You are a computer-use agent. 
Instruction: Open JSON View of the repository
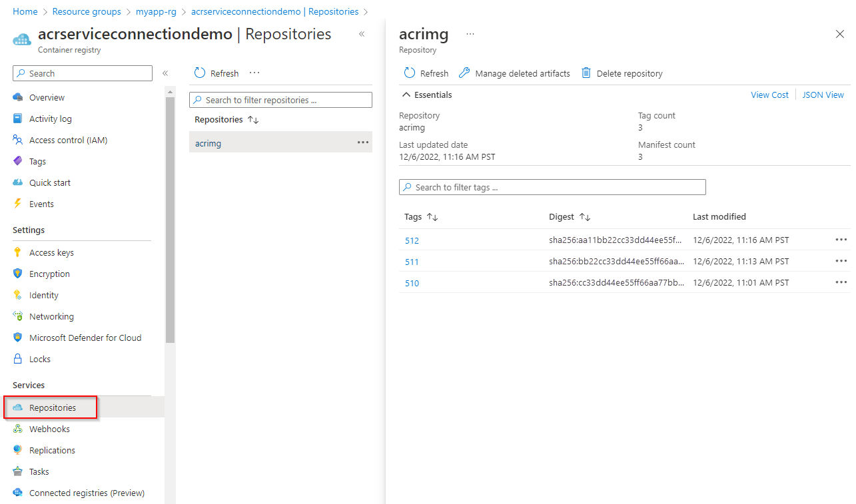coord(823,95)
